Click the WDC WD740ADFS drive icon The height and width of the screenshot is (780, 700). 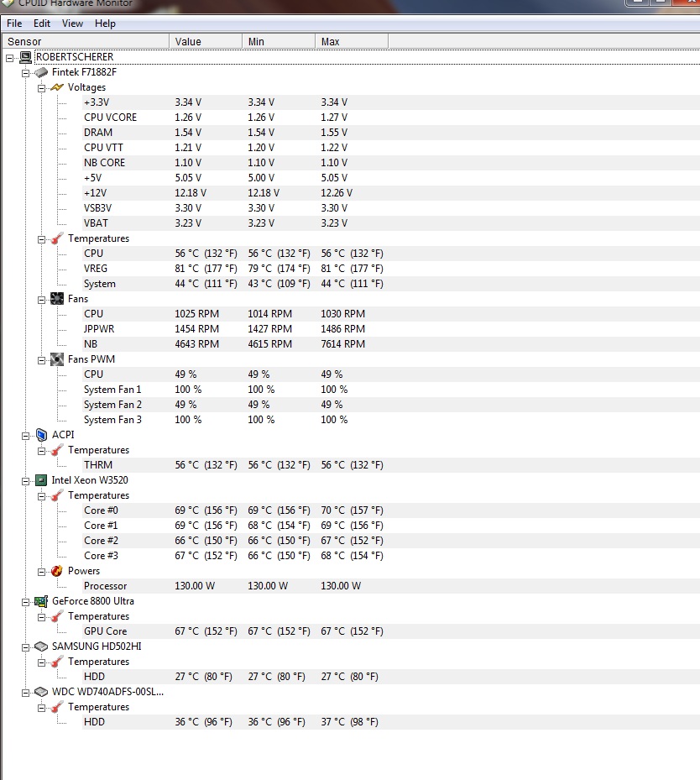41,692
